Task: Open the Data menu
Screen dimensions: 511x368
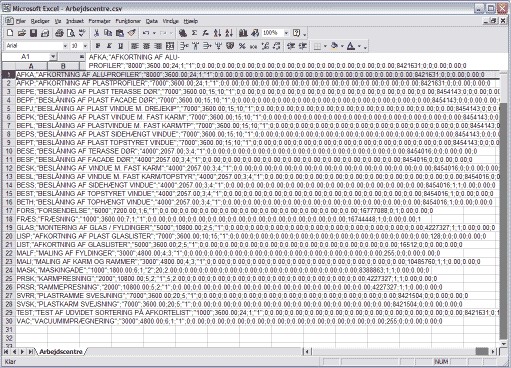Action: (x=152, y=21)
